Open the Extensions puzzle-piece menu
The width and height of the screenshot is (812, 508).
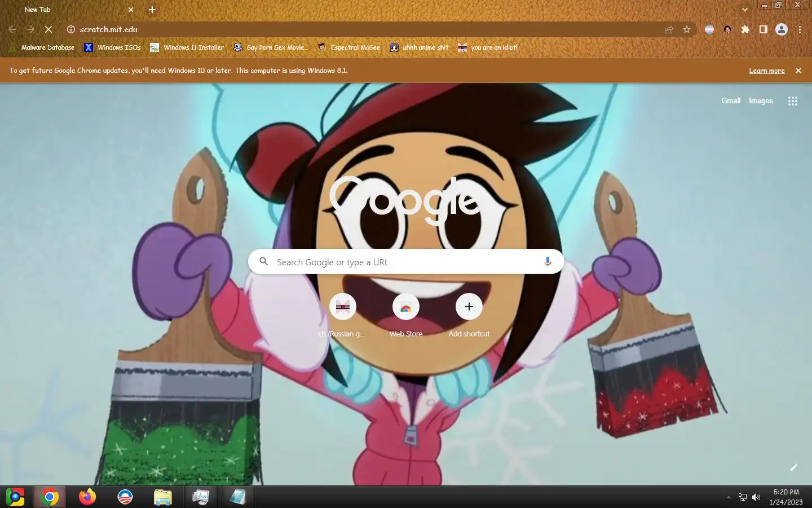click(745, 29)
